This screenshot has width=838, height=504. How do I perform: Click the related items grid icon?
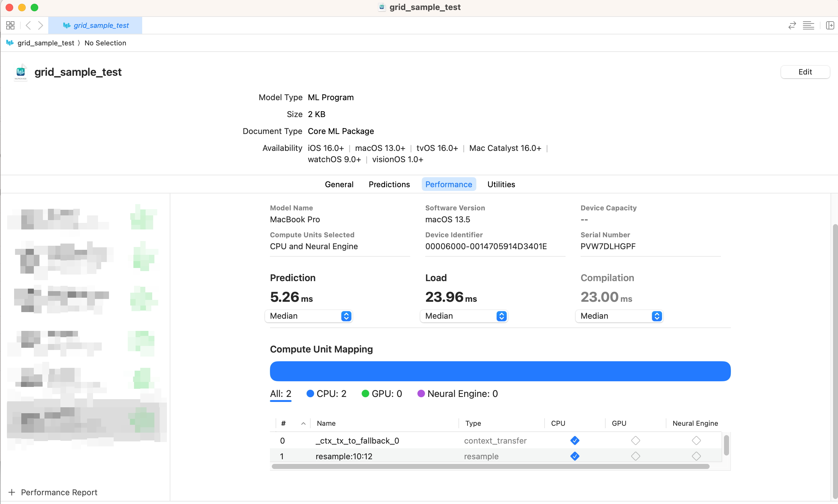click(x=10, y=25)
